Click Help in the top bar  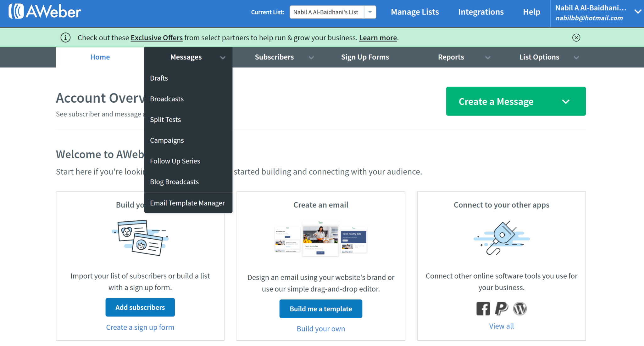click(x=531, y=12)
